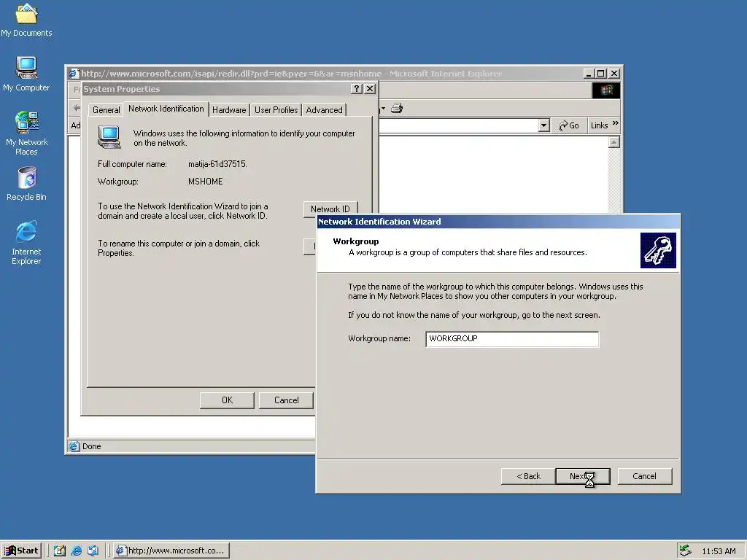Minimize the Internet Explorer window
The height and width of the screenshot is (560, 747).
(589, 74)
